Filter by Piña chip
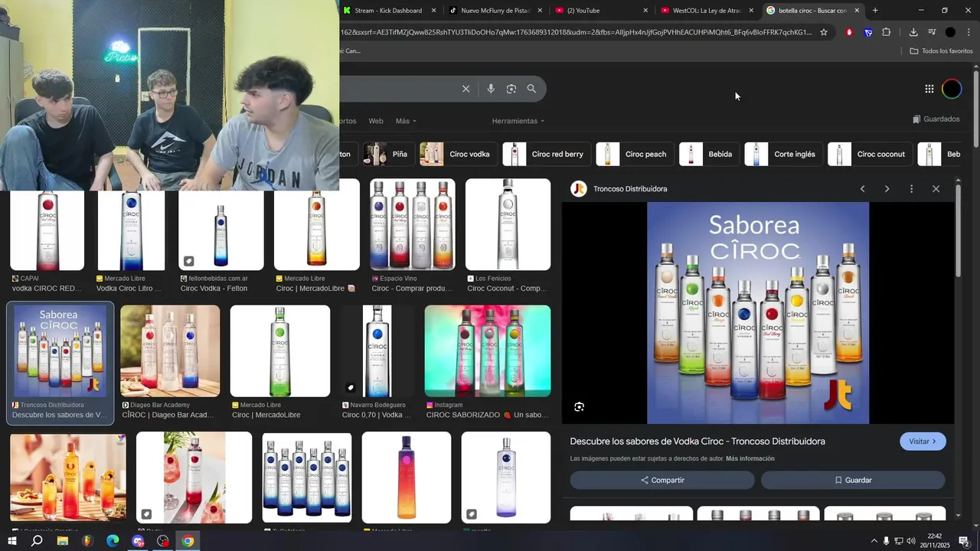This screenshot has height=551, width=980. tap(389, 154)
